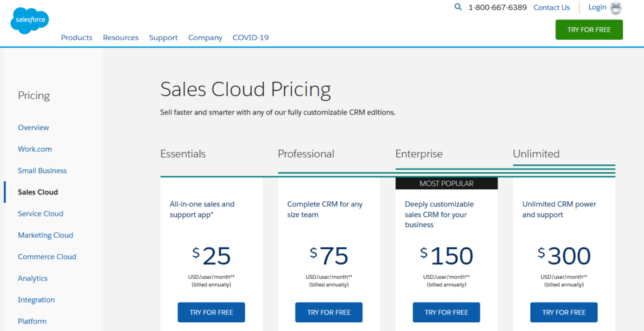Open Work.com pricing in sidebar
Image resolution: width=644 pixels, height=331 pixels.
(x=35, y=149)
